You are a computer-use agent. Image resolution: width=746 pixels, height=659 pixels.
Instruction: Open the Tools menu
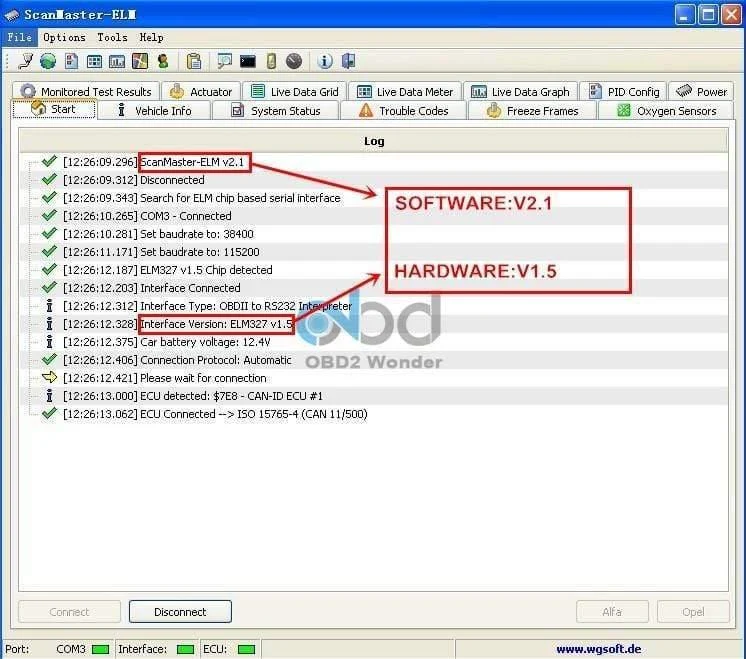point(112,37)
